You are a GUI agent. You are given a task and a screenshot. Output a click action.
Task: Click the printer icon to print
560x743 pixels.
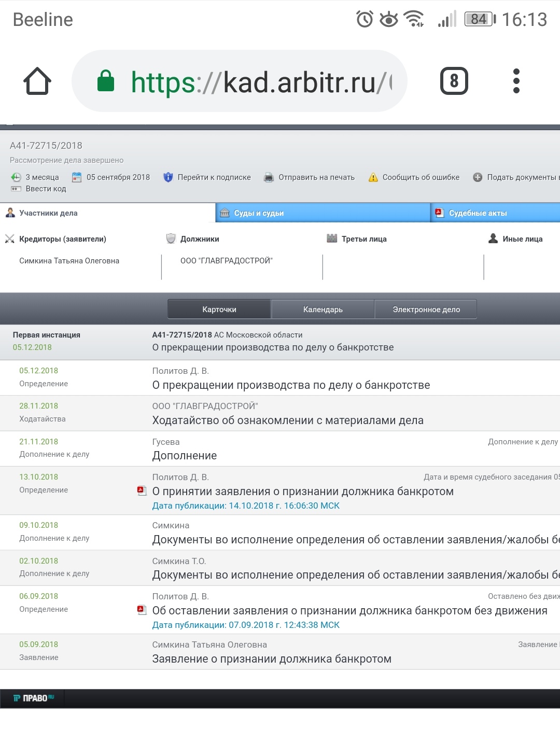(269, 177)
